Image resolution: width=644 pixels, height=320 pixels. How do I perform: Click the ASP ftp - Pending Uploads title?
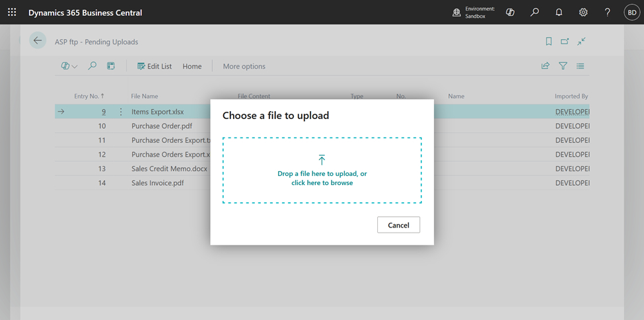[x=96, y=42]
